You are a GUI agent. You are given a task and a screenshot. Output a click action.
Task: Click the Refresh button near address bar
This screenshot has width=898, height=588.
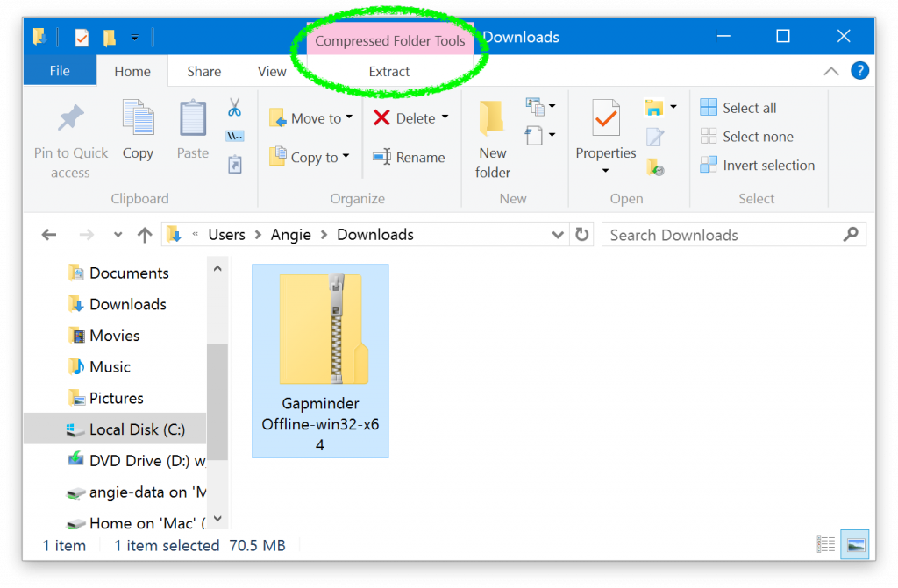point(582,235)
